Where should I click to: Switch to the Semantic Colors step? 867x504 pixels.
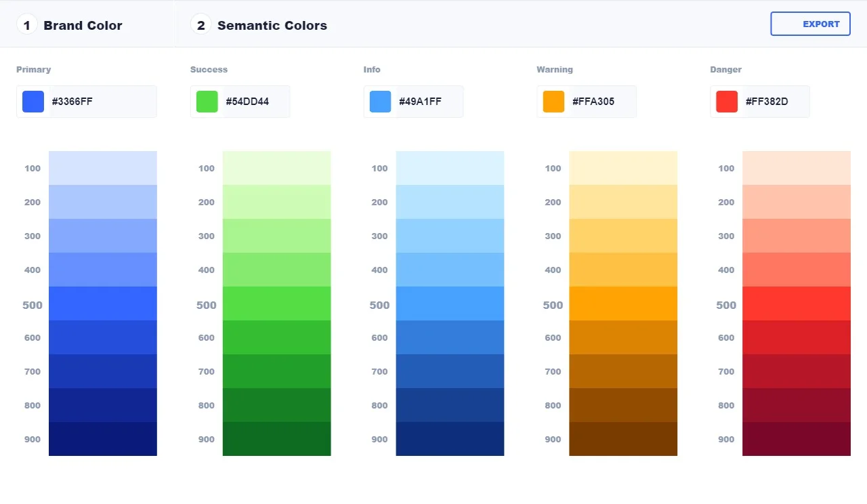tap(272, 26)
